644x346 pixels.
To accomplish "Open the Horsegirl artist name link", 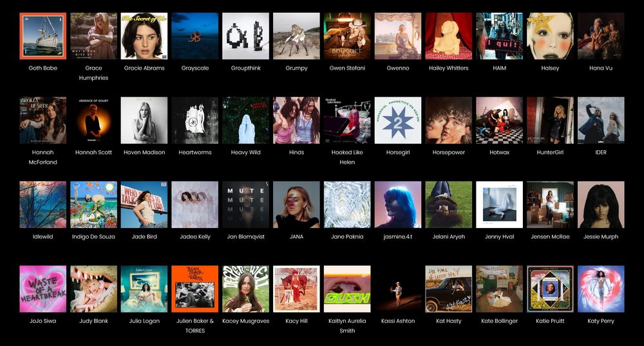I will (398, 152).
